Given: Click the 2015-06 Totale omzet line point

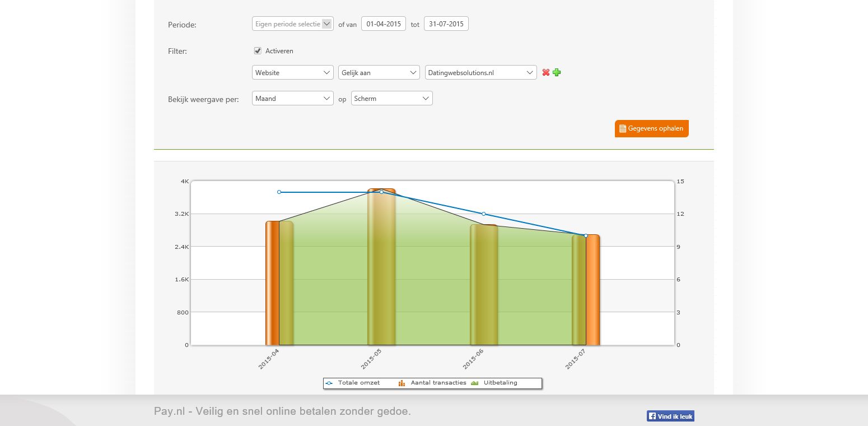Looking at the screenshot, I should click(484, 214).
